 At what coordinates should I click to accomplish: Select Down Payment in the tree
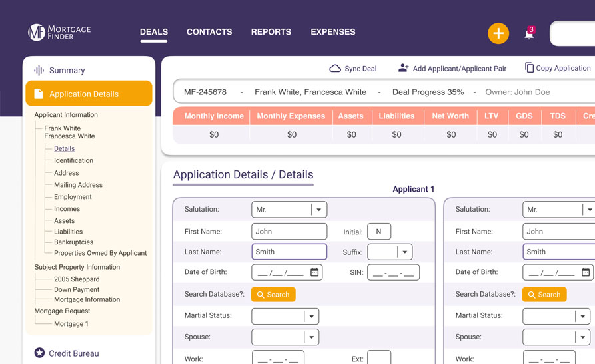[77, 289]
